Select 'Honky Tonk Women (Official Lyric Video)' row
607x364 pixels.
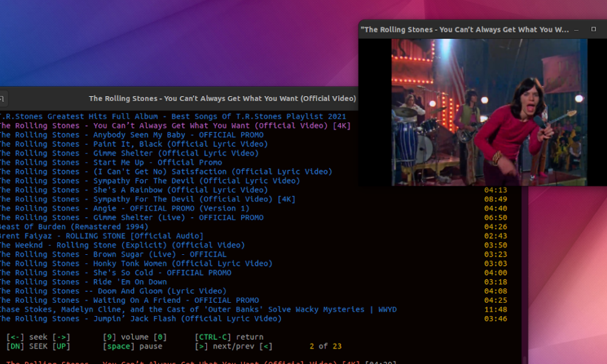136,263
